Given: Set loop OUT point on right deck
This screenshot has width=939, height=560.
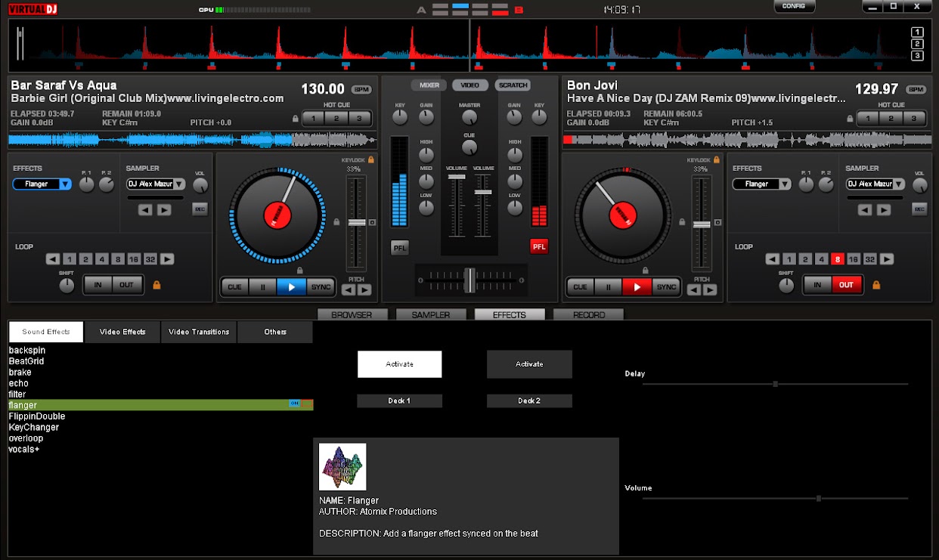Looking at the screenshot, I should [x=846, y=285].
